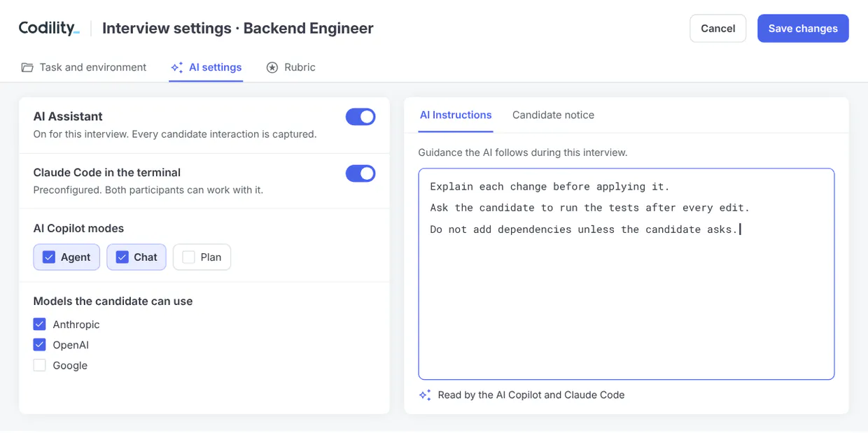Check the Google model checkbox
Viewport: 868px width, 433px height.
(x=40, y=365)
